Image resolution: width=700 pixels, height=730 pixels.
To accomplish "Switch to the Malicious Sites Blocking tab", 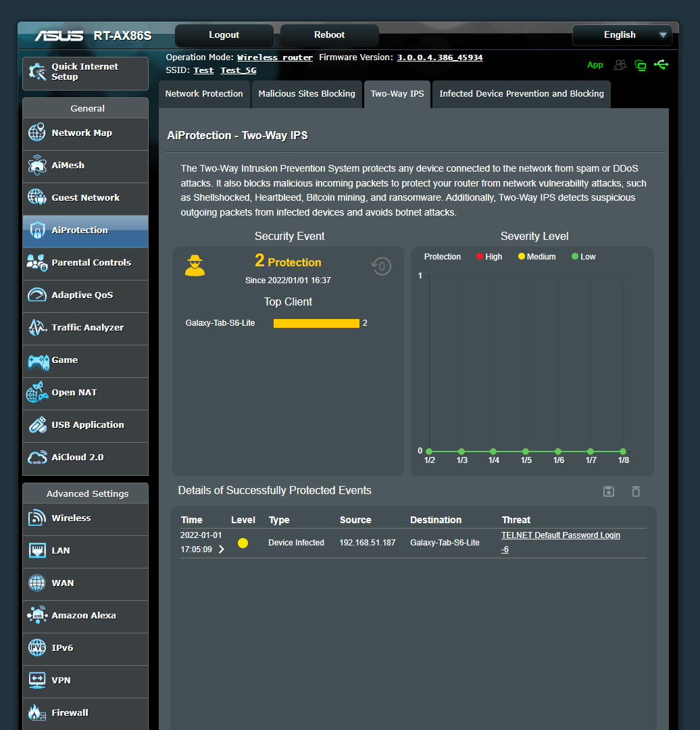I will pos(306,94).
